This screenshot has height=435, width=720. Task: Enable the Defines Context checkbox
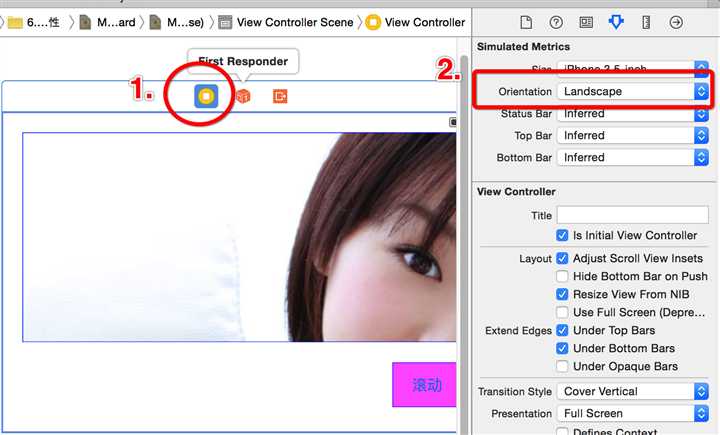pyautogui.click(x=562, y=431)
